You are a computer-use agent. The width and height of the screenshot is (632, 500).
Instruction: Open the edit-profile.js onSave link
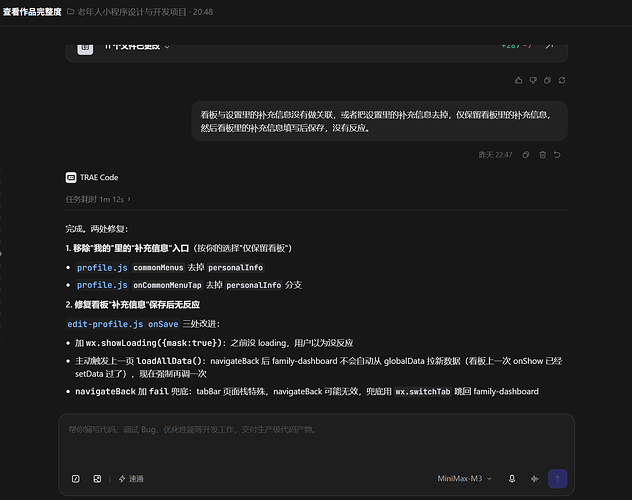(x=123, y=324)
